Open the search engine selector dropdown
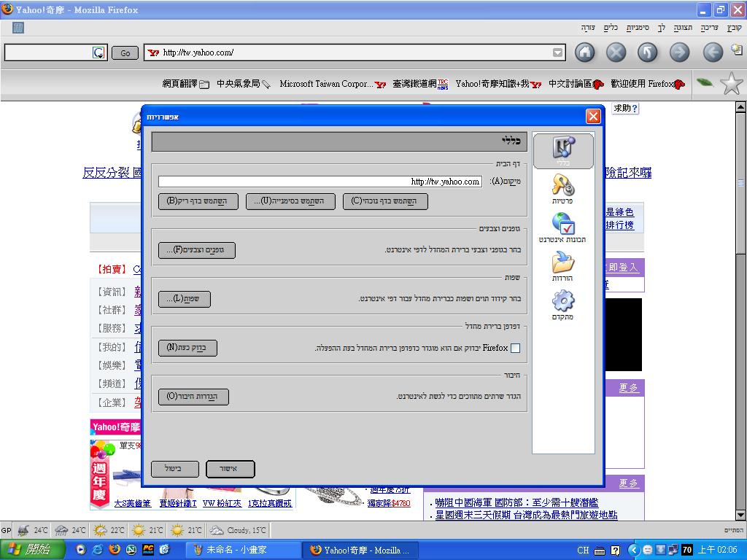This screenshot has height=560, width=747. click(x=98, y=52)
